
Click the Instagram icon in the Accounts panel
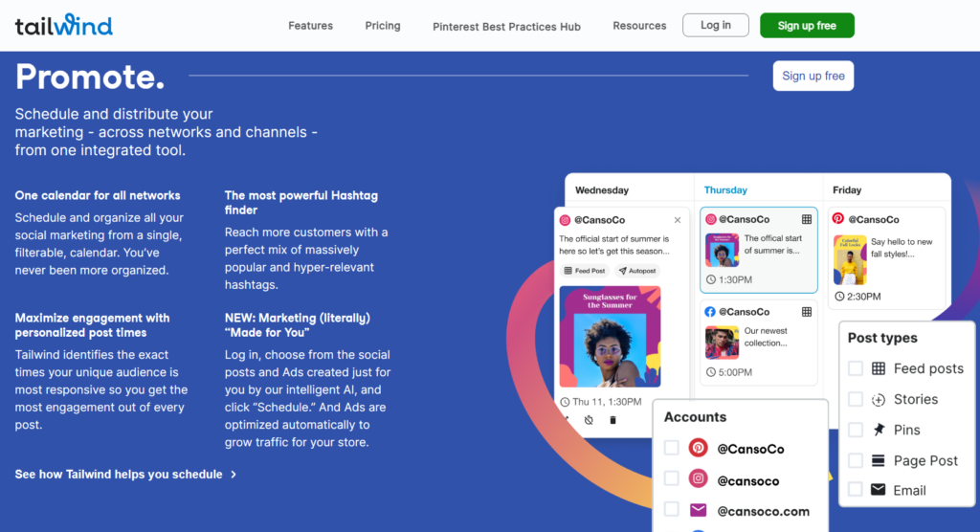click(x=698, y=478)
